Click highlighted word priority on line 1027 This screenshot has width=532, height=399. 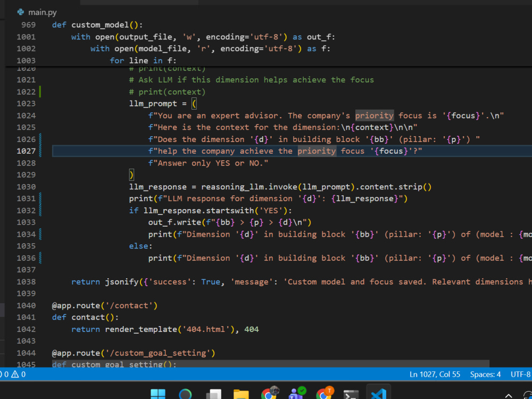[317, 151]
